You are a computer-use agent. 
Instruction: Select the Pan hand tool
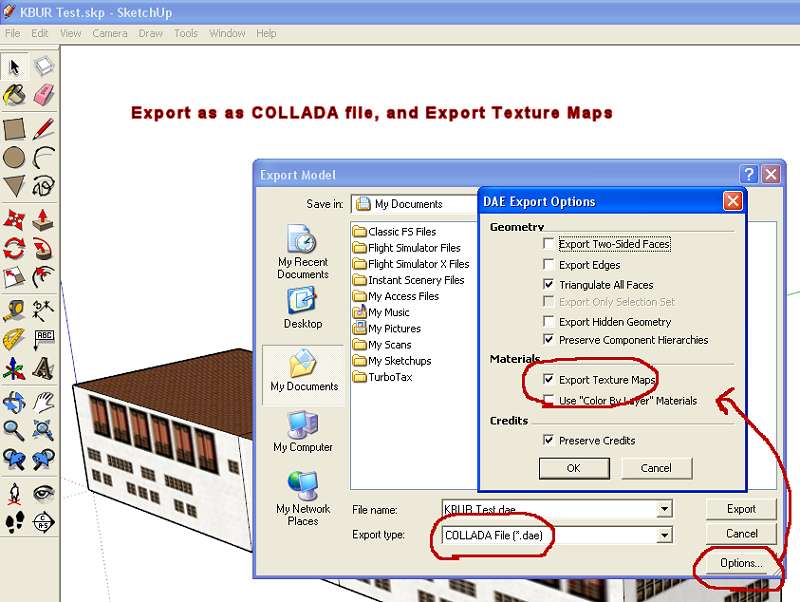pyautogui.click(x=43, y=403)
